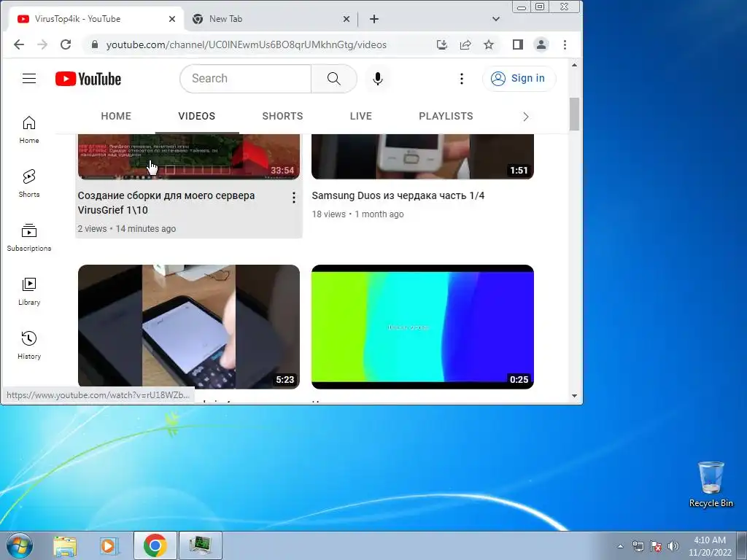Viewport: 747px width, 560px height.
Task: Click the scrollbar up arrow
Action: [575, 65]
